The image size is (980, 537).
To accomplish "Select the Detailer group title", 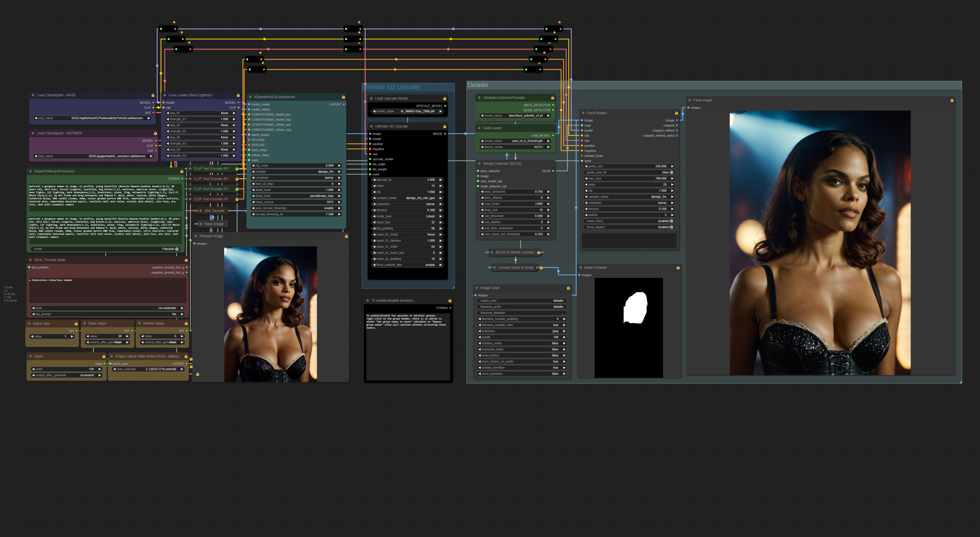I will click(478, 85).
